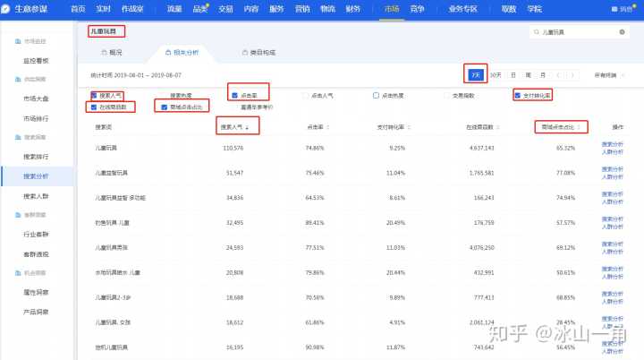Toggle the 点击率 checkbox
Viewport: 644px width, 360px height.
(234, 94)
